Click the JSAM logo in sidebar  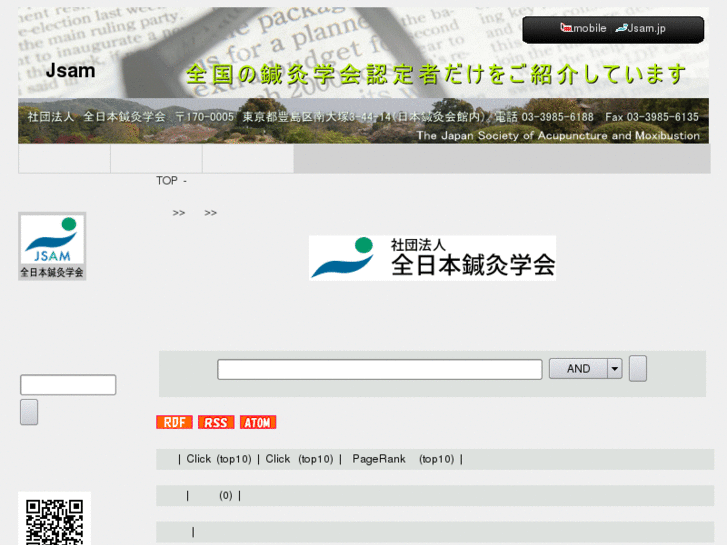(x=52, y=246)
